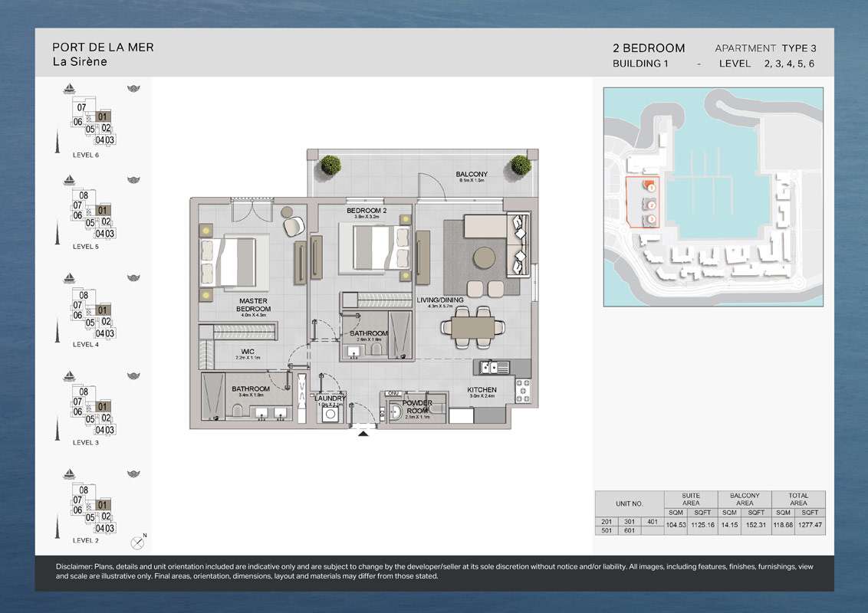Click the Master Bedroom label
868x613 pixels.
(252, 305)
